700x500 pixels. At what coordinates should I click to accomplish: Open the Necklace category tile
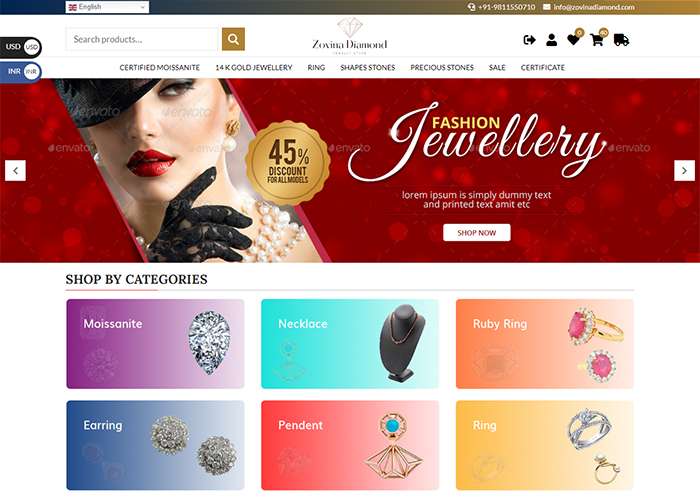[x=350, y=344]
